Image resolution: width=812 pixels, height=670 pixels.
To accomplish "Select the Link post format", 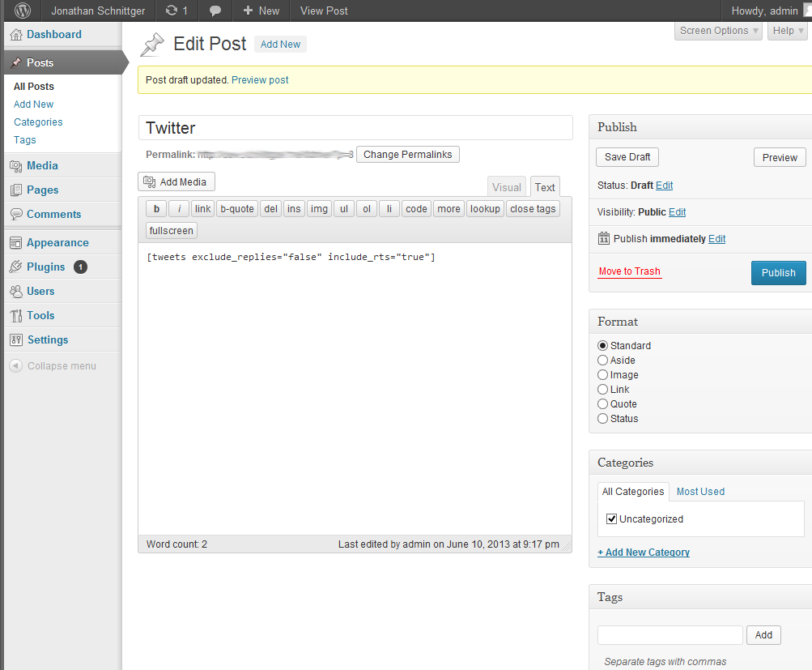I will coord(603,389).
